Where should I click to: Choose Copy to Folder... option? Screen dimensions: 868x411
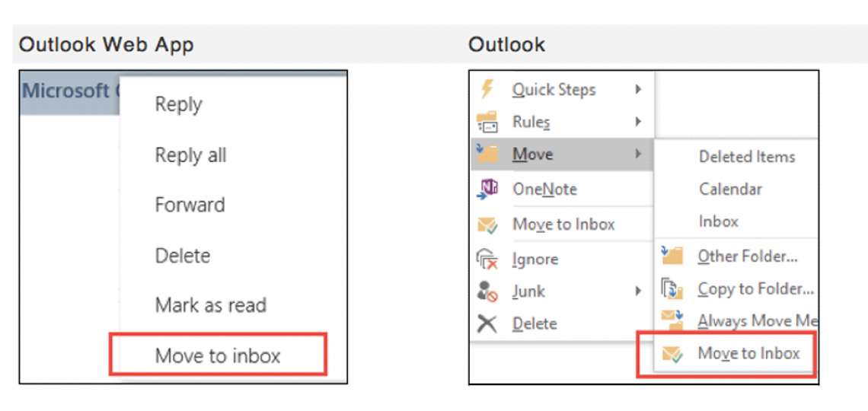[x=755, y=288]
